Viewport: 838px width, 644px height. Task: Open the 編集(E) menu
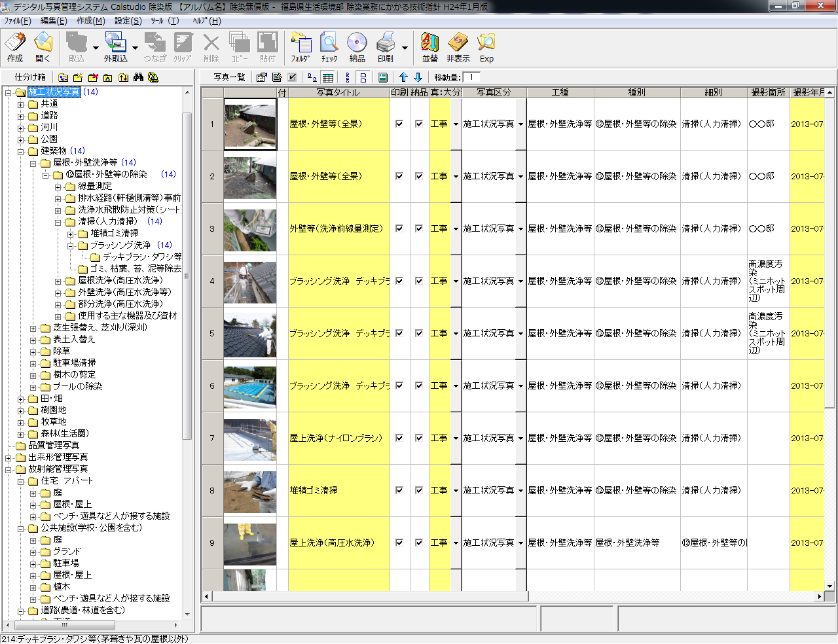pos(54,21)
